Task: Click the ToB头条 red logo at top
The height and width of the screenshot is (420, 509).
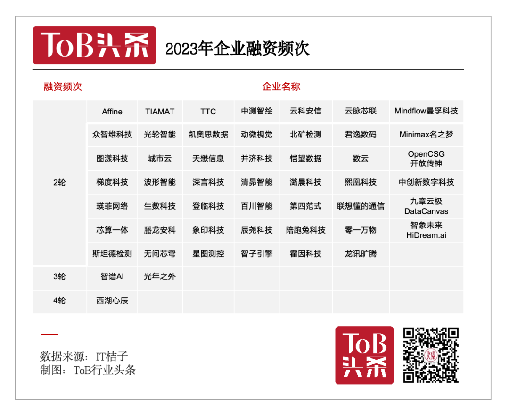Action: [x=94, y=45]
